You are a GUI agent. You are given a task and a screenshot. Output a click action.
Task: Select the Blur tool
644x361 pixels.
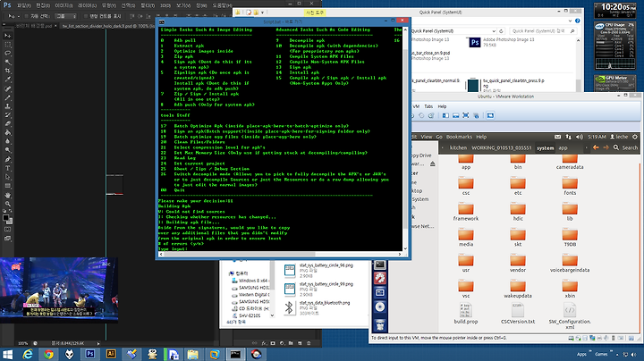8,141
